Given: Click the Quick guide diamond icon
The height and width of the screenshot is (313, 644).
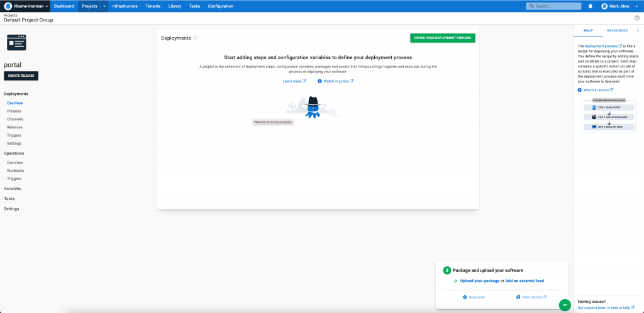Looking at the screenshot, I should 465,297.
